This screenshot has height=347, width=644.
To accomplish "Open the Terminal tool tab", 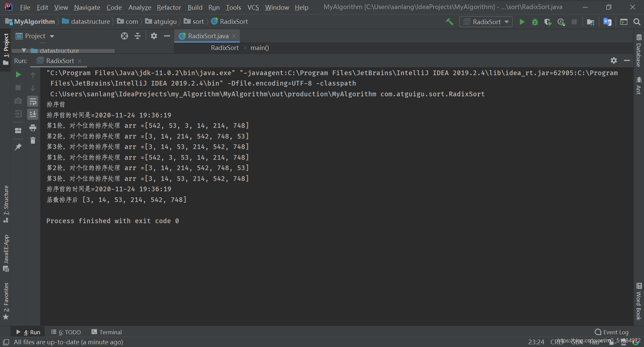I will click(107, 332).
